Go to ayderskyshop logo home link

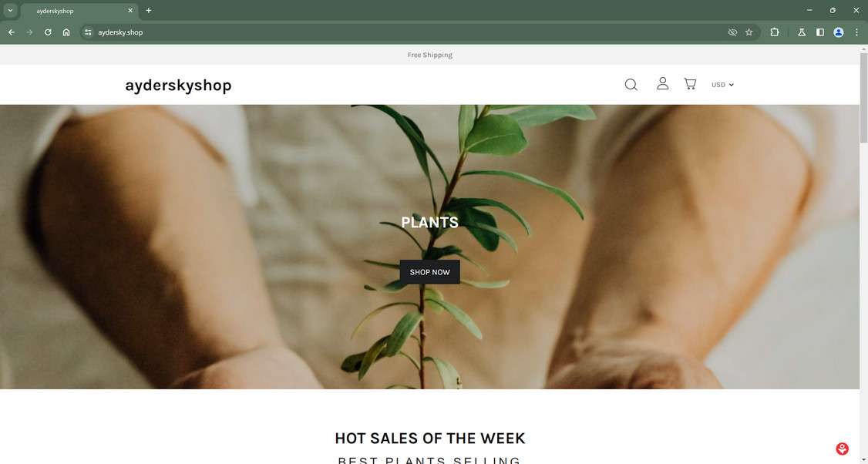tap(178, 86)
